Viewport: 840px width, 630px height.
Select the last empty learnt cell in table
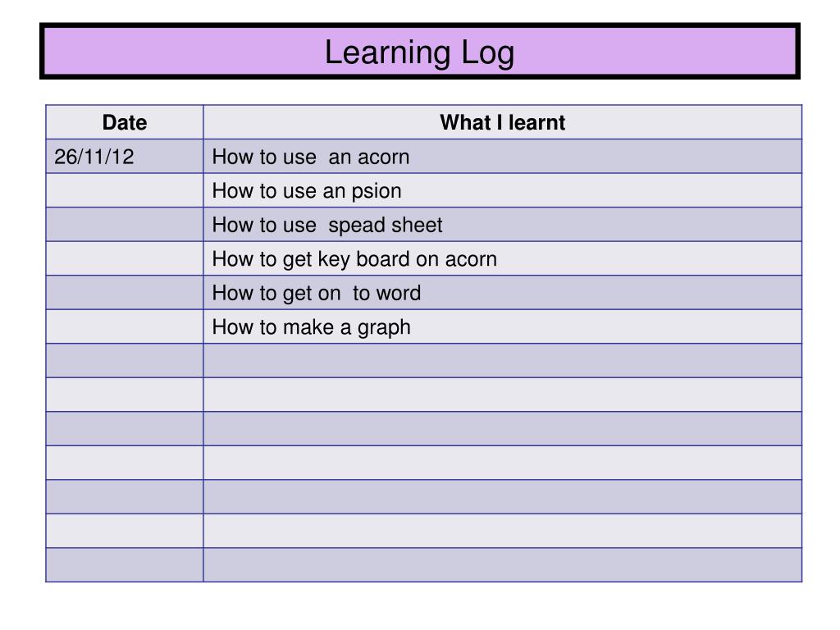[x=503, y=564]
